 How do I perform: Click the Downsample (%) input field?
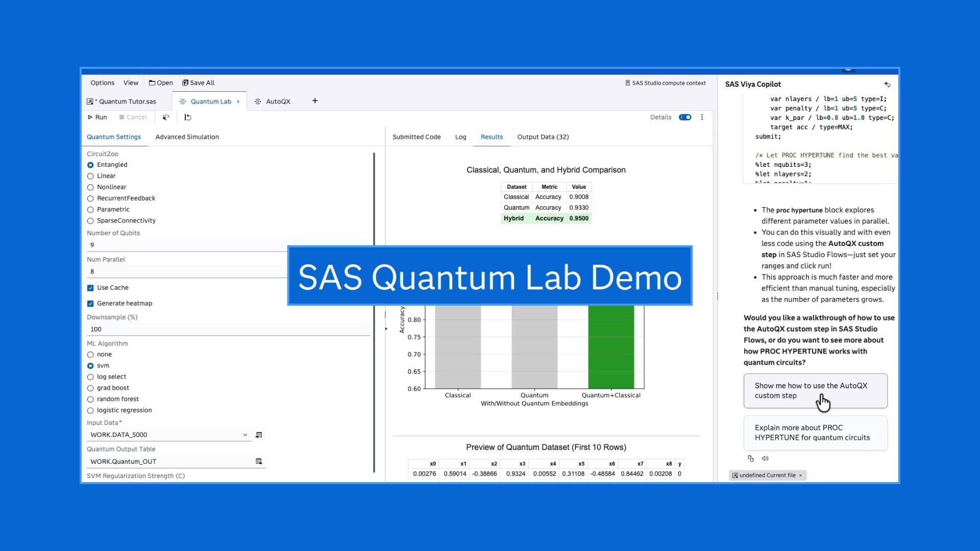229,330
